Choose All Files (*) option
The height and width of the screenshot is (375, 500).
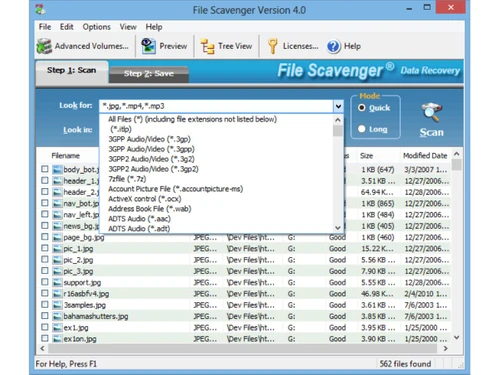tap(192, 119)
